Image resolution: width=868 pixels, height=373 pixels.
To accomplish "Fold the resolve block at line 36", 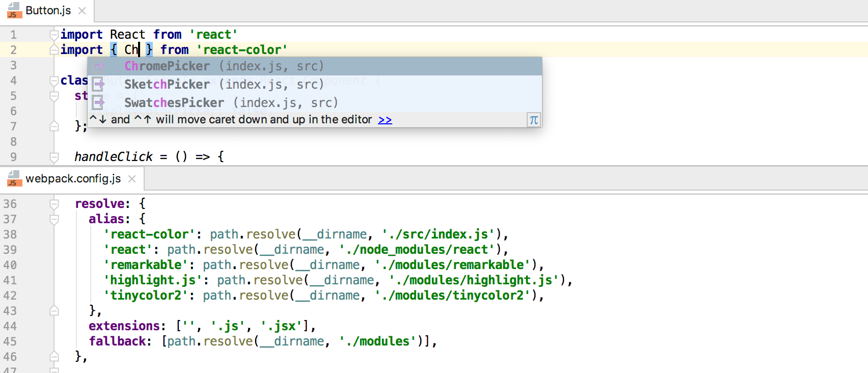I will [x=54, y=204].
